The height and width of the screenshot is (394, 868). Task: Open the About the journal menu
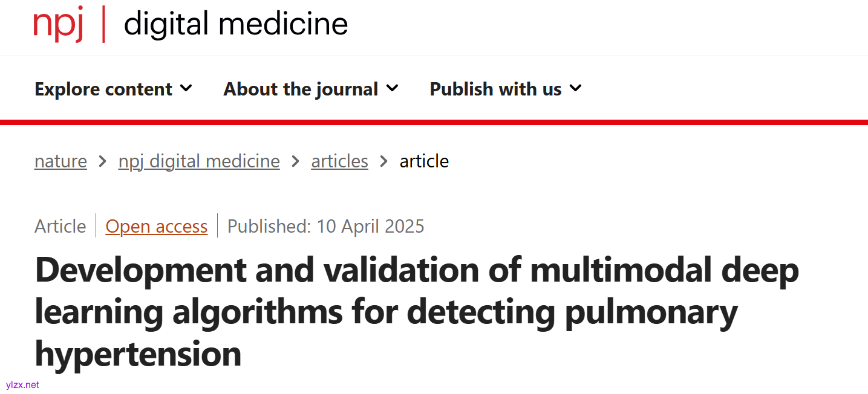[x=301, y=89]
